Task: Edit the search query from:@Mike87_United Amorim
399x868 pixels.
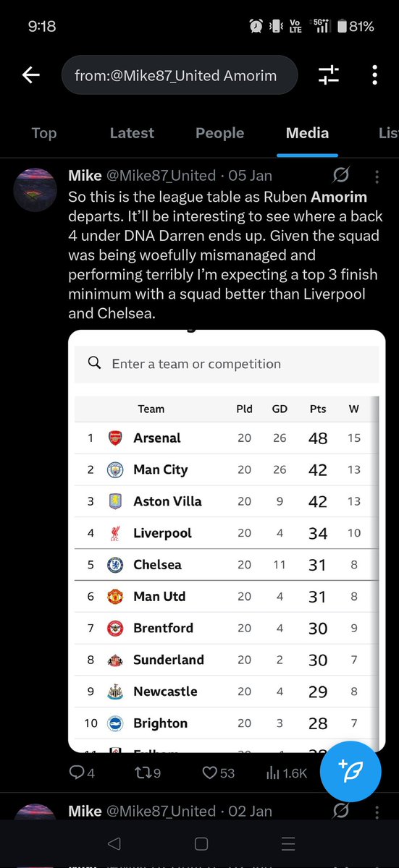Action: (x=180, y=75)
